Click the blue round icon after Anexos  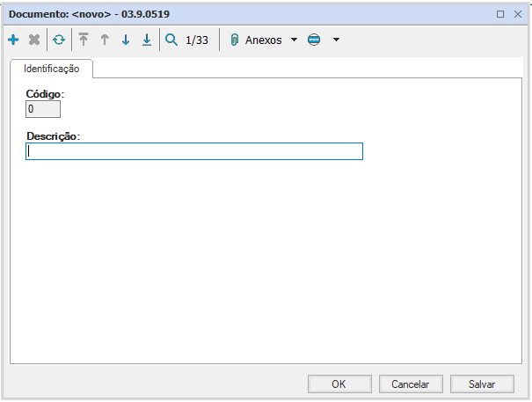point(315,40)
